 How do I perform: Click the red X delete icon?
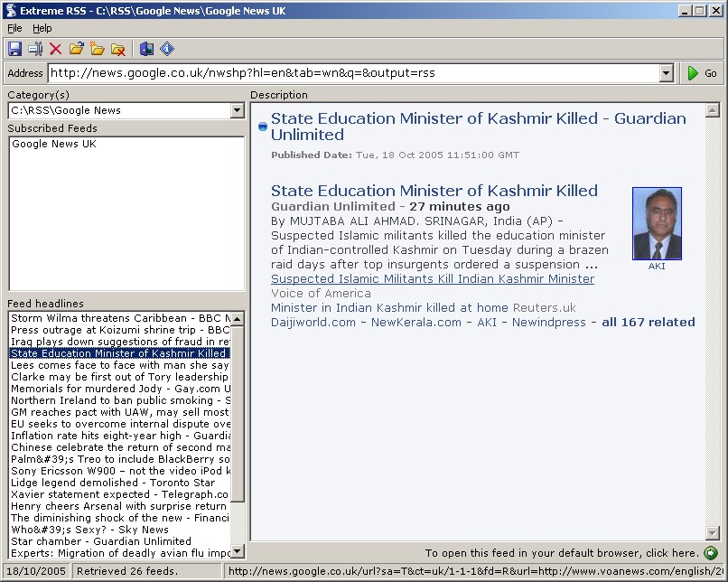(x=56, y=49)
